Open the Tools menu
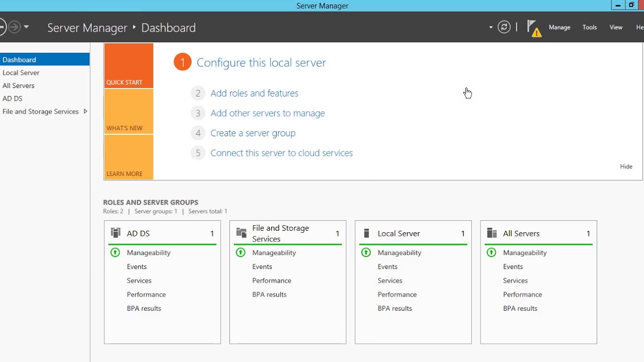Viewport: 644px width, 362px height. 590,27
